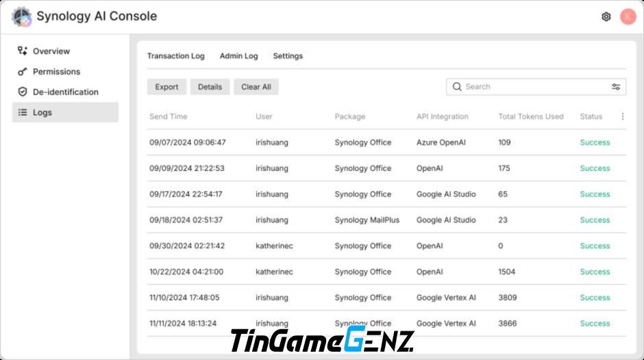Select the 11/11/2024 18:13:24 log entry
Image resolution: width=644 pixels, height=360 pixels.
[x=386, y=324]
